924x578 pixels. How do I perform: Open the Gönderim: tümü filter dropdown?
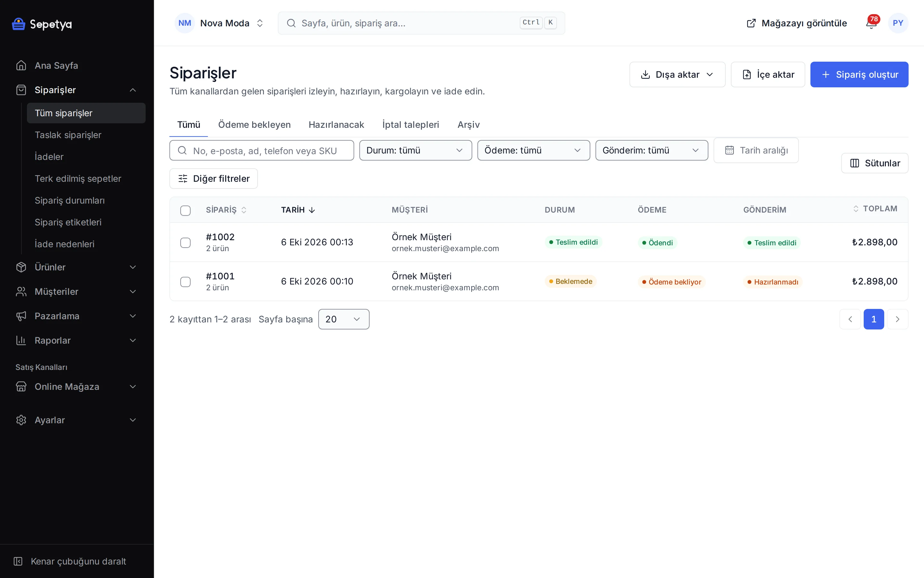tap(651, 150)
